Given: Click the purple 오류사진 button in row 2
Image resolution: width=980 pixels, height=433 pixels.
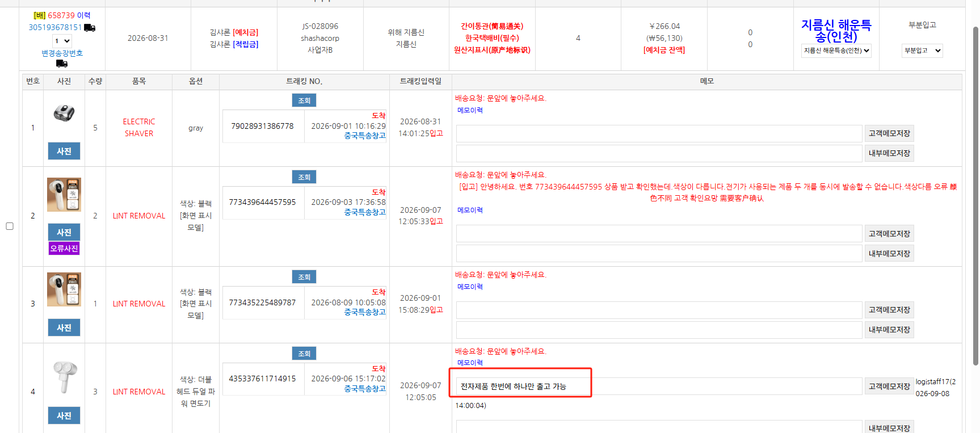Looking at the screenshot, I should 64,249.
